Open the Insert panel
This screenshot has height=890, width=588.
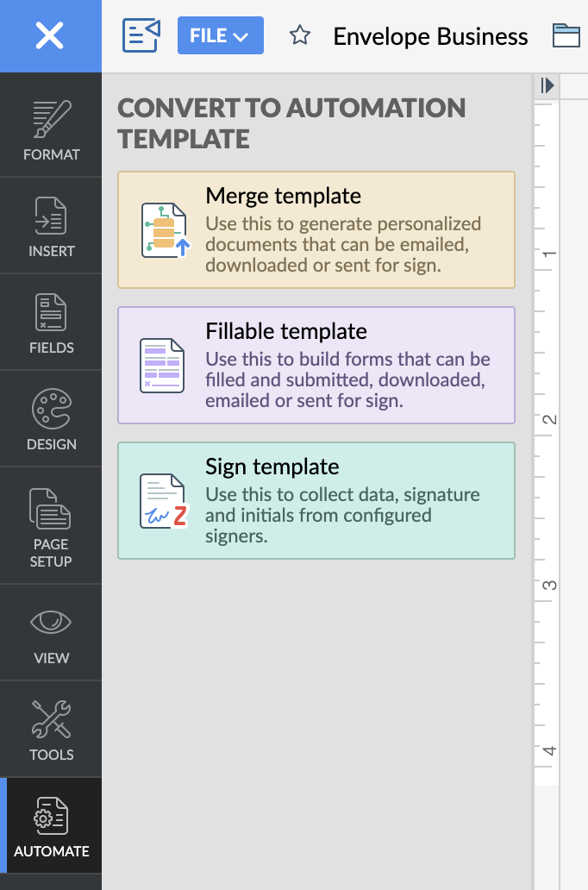[x=51, y=227]
